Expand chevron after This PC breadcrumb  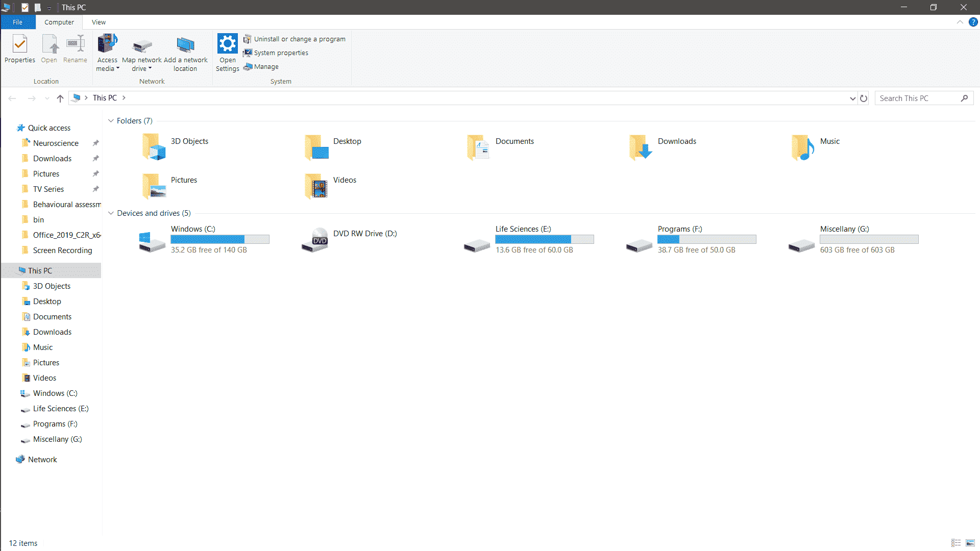(x=124, y=98)
